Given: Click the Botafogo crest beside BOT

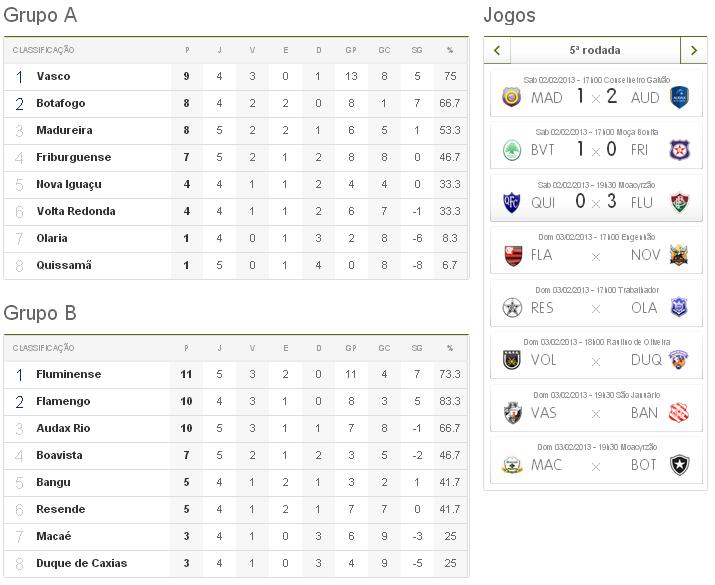Looking at the screenshot, I should tap(680, 465).
